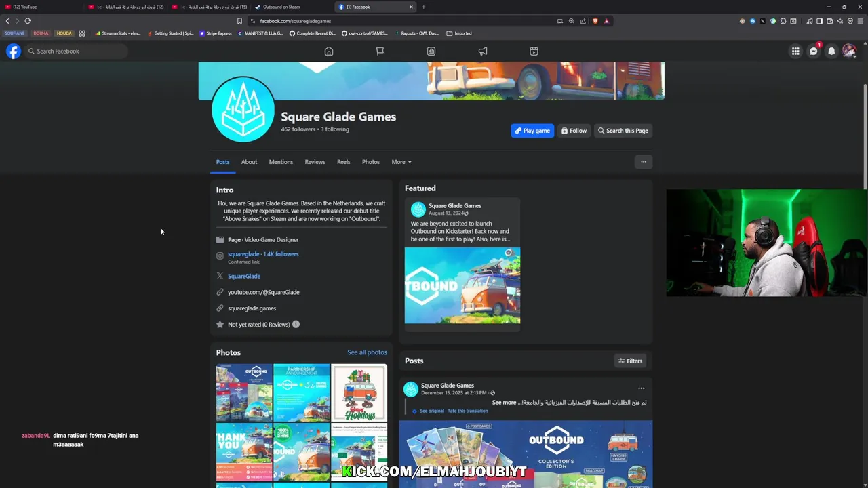Viewport: 868px width, 488px height.
Task: Open the Stripe Express bookmark
Action: (x=216, y=33)
